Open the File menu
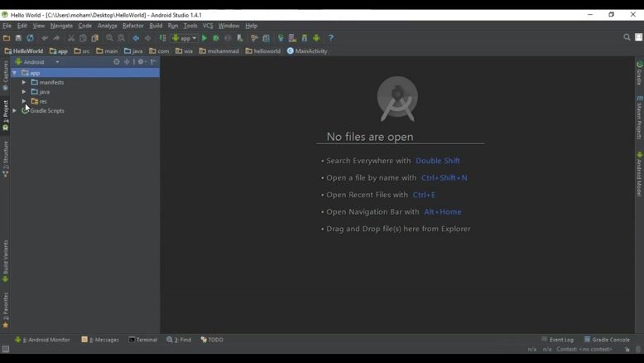The image size is (644, 363). pos(7,26)
